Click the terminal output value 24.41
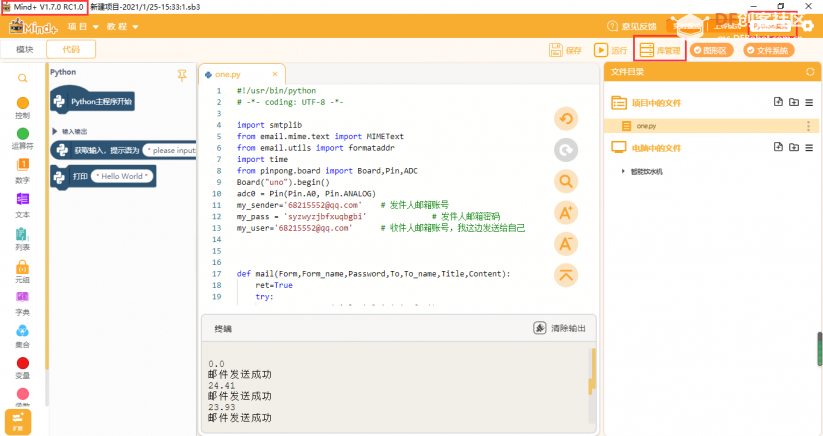This screenshot has width=823, height=436. coord(221,386)
